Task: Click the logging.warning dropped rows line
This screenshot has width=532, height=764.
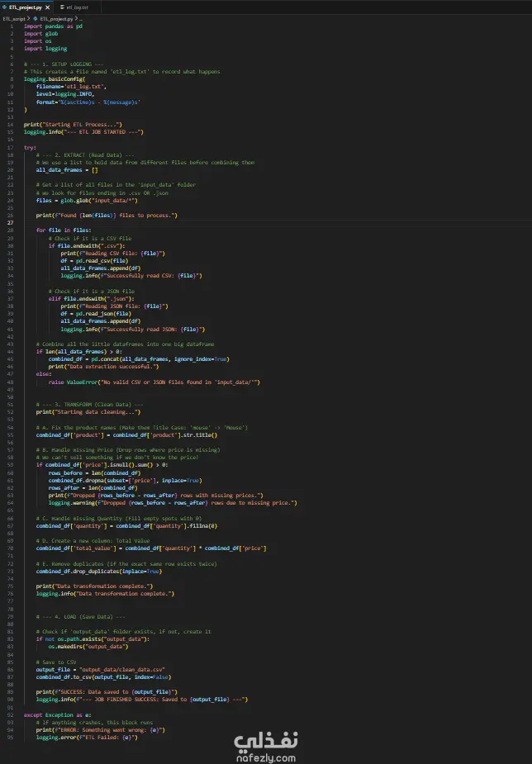Action: (x=173, y=503)
